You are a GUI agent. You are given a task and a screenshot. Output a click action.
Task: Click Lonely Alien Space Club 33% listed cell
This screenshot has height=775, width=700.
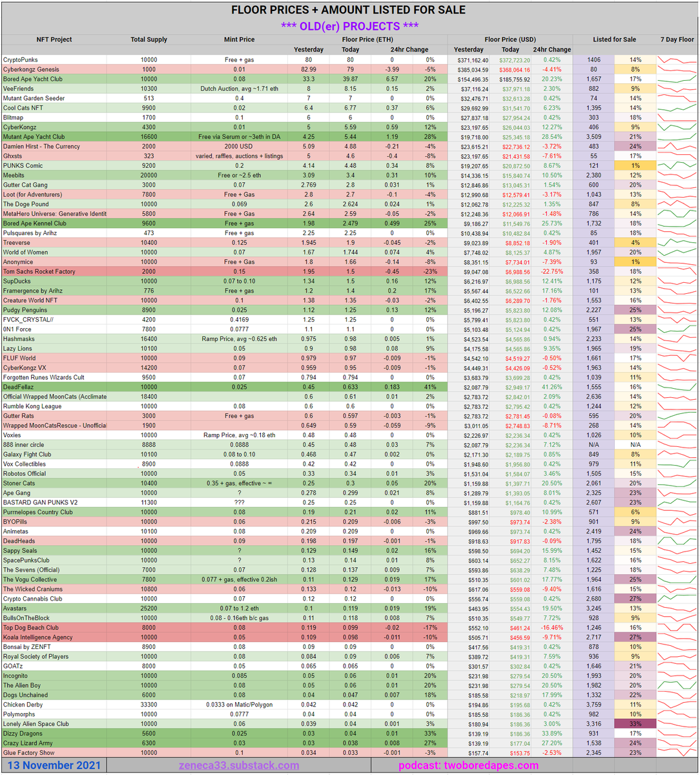635,724
